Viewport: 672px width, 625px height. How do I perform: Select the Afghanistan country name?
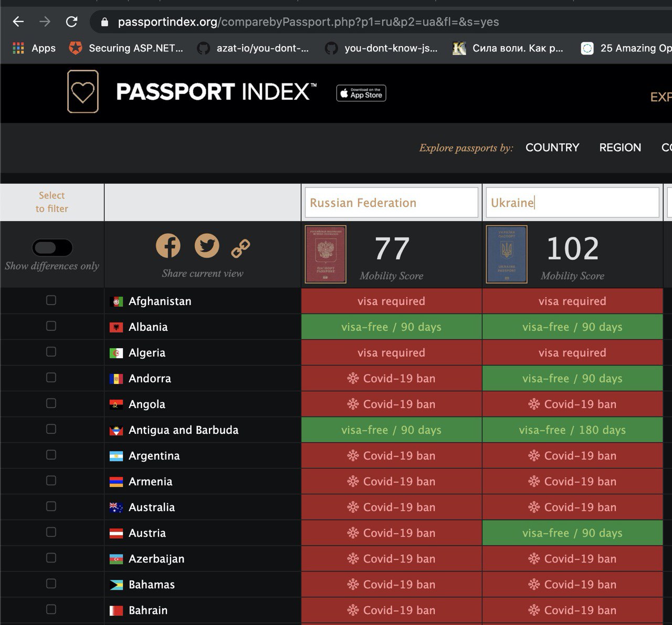pos(160,301)
